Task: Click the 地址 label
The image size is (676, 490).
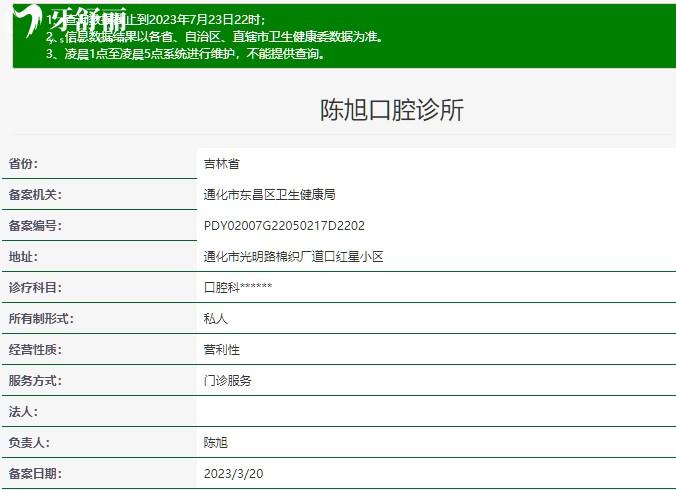Action: coord(23,257)
